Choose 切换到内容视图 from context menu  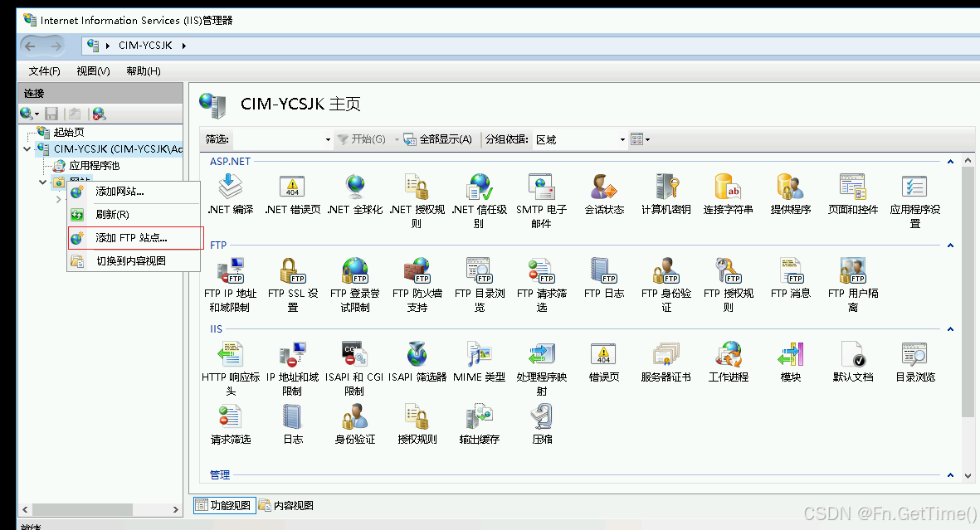tap(134, 261)
